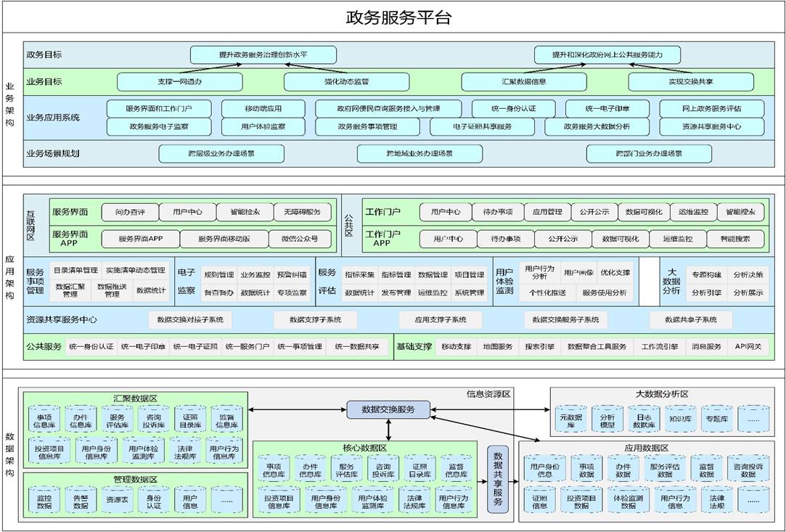Click the 告警数据 database cylinder
The width and height of the screenshot is (786, 532).
click(81, 500)
